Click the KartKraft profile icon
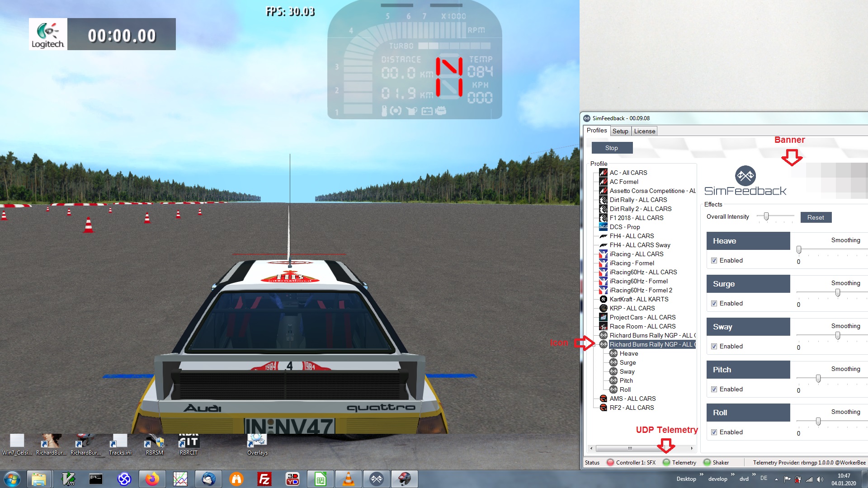Screen dimensions: 868x488 click(603, 299)
